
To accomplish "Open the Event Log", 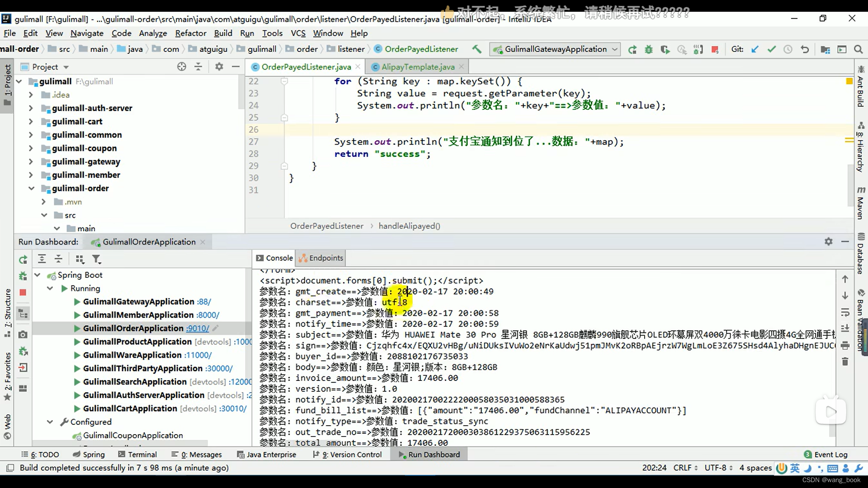I will tap(826, 455).
